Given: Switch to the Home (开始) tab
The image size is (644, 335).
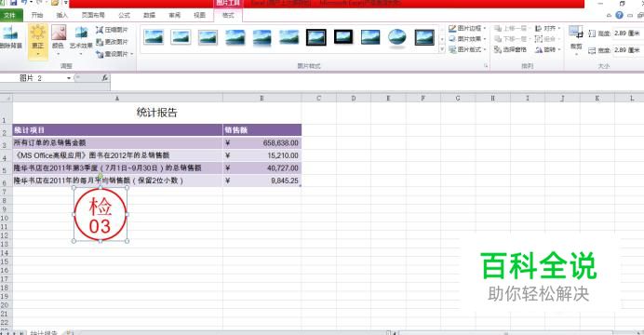Looking at the screenshot, I should click(x=37, y=15).
